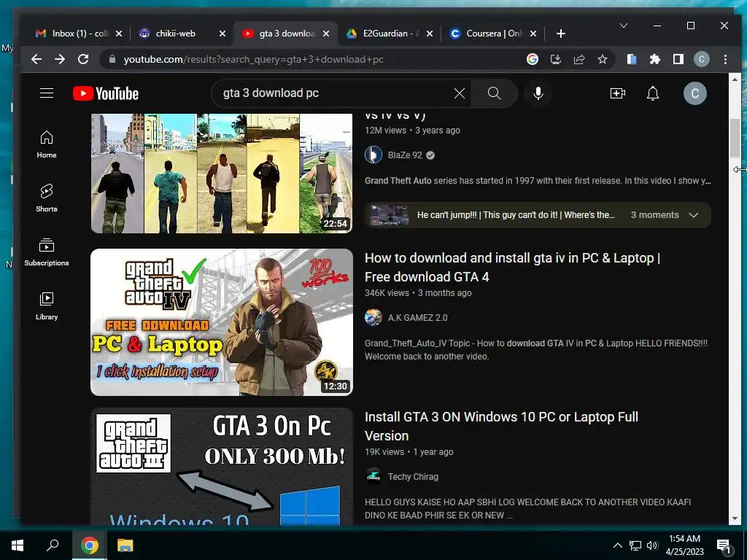This screenshot has height=560, width=747.
Task: Click the Chrome address bar URL
Action: pyautogui.click(x=253, y=60)
